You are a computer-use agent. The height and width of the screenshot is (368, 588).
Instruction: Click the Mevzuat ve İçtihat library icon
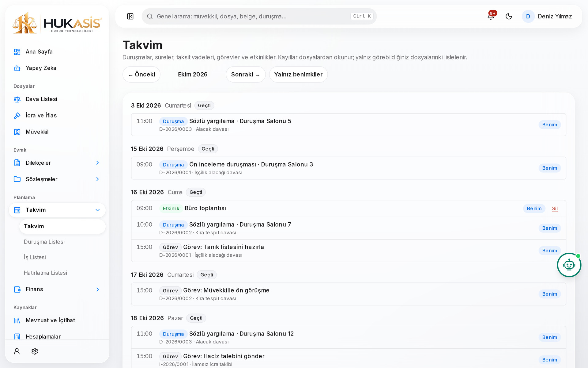coord(17,320)
